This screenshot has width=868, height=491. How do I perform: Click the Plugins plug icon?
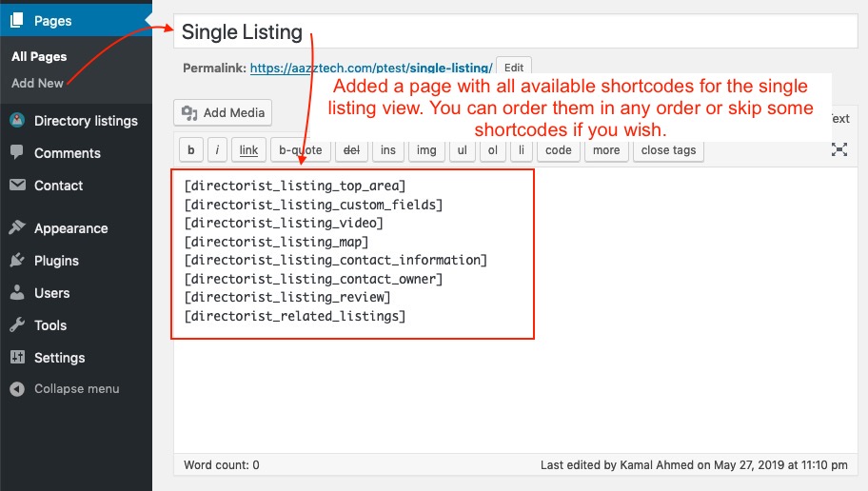point(17,260)
